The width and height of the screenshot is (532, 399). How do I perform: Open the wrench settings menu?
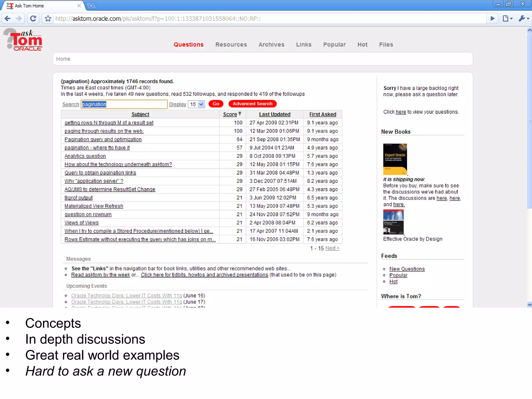(523, 18)
